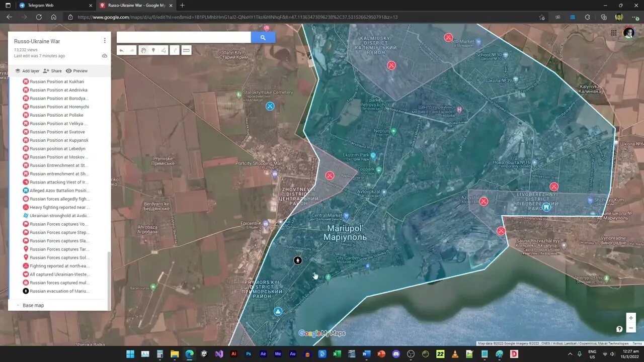Click Add layer
The height and width of the screenshot is (362, 644).
point(27,71)
